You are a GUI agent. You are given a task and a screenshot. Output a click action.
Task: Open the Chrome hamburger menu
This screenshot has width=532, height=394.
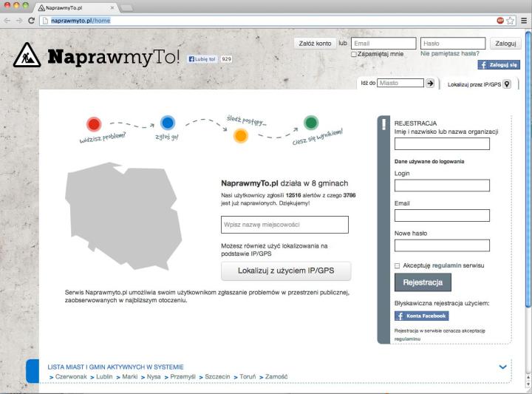[523, 21]
